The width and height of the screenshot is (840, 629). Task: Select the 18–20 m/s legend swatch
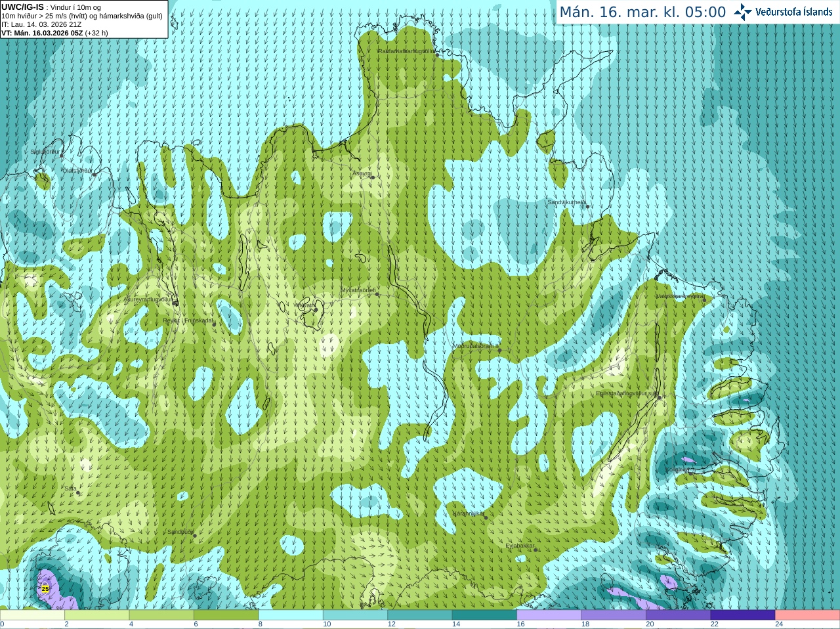pos(614,615)
